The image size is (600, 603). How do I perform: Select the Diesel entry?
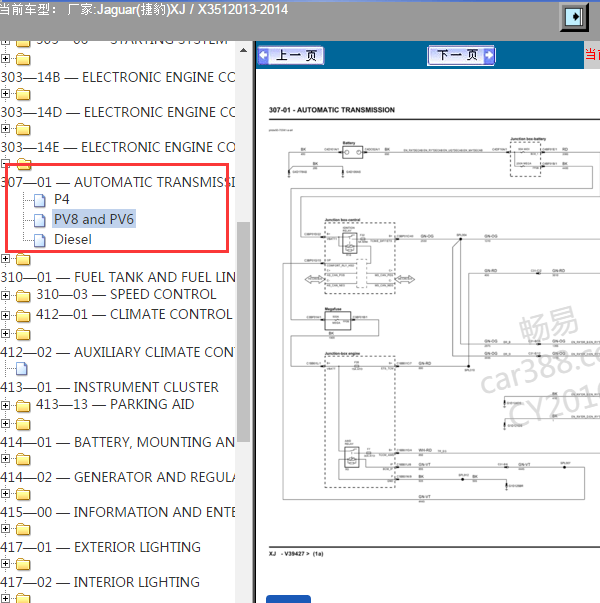(x=73, y=240)
